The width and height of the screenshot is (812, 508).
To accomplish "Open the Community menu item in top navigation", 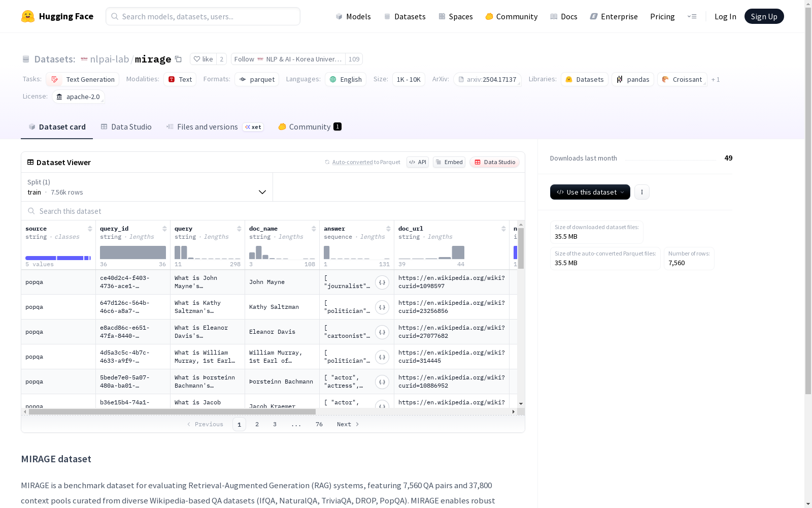I will point(511,16).
